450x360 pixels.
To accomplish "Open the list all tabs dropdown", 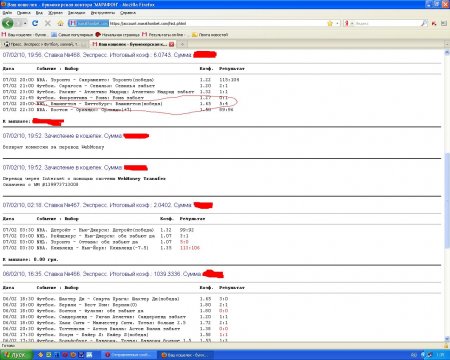I will coord(447,44).
